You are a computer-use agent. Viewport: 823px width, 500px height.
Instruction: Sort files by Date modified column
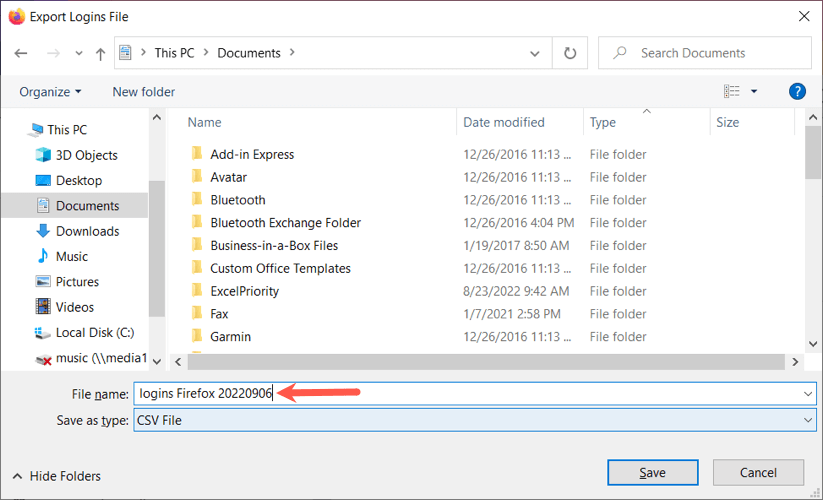tap(504, 122)
